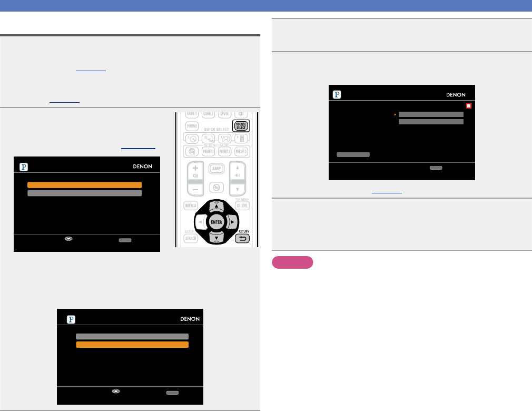The image size is (532, 411).
Task: Click the cursor right arrow on the remote
Action: (232, 222)
